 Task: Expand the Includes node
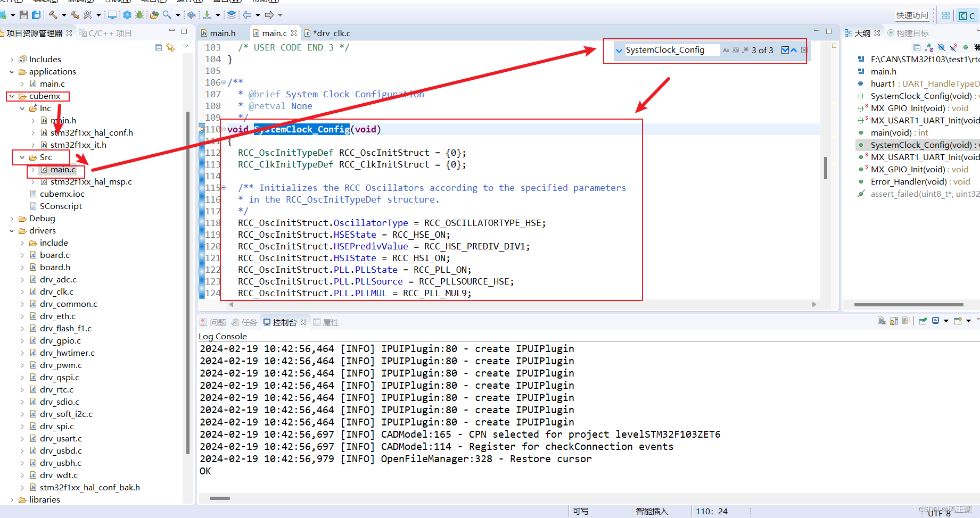click(x=12, y=60)
